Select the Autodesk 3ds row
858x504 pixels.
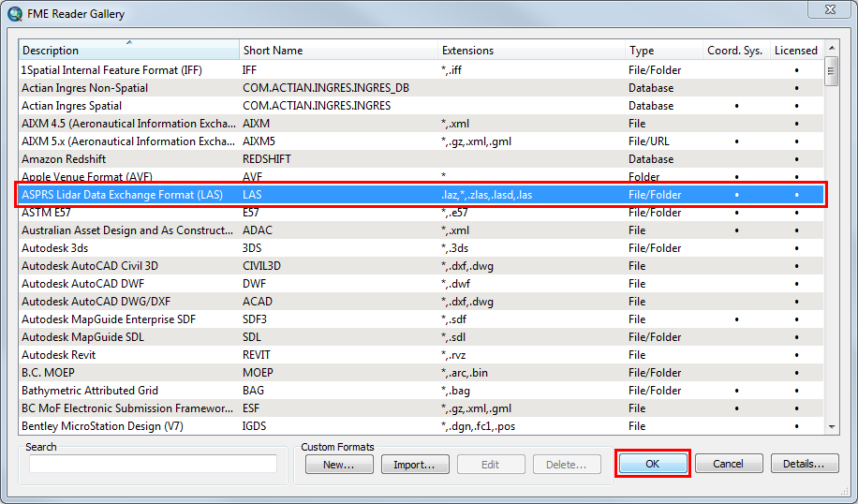click(x=421, y=248)
